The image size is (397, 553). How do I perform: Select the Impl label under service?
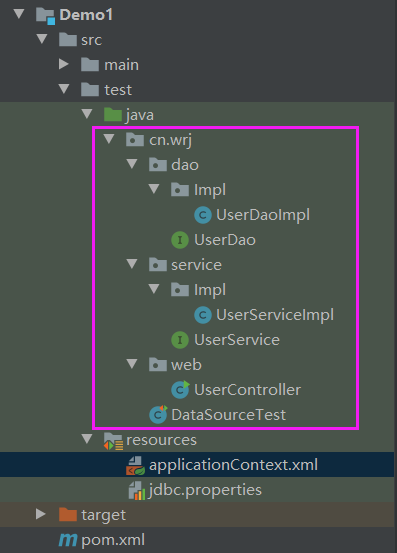(210, 290)
